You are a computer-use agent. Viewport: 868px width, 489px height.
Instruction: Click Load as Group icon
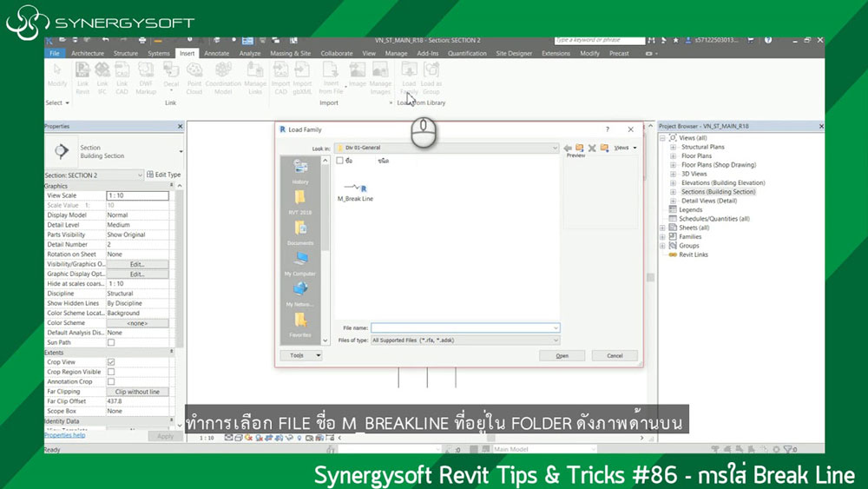(431, 78)
